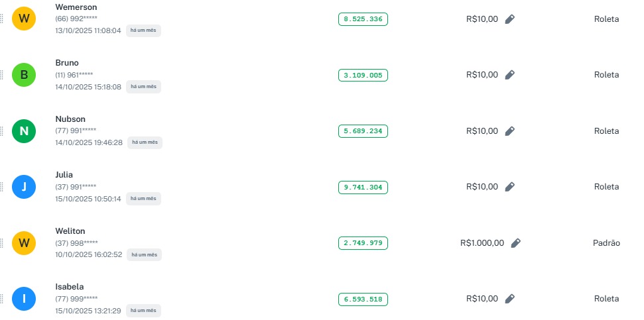Open Nubson's green N avatar
The image size is (644, 320).
pos(25,131)
